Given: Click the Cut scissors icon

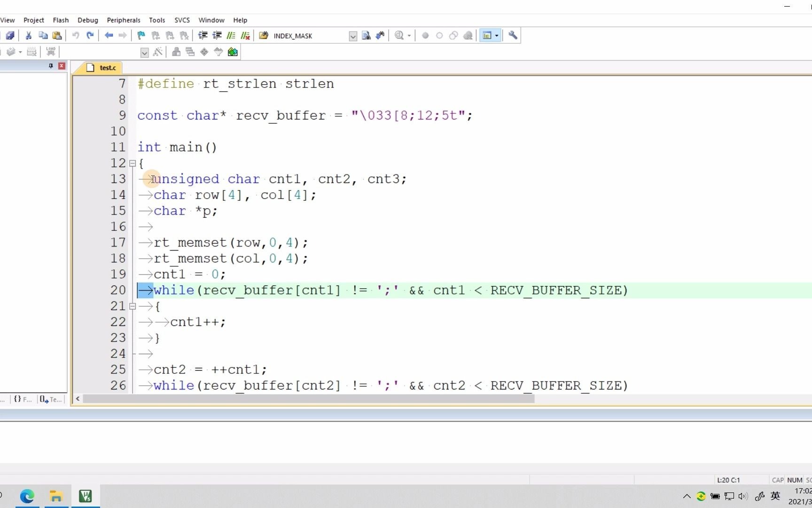Looking at the screenshot, I should point(29,35).
